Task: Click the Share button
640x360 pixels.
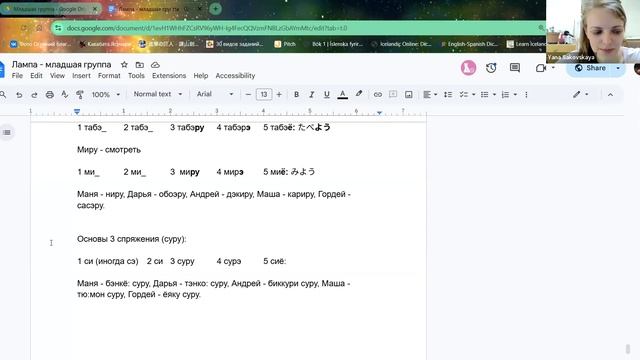Action: tap(590, 68)
